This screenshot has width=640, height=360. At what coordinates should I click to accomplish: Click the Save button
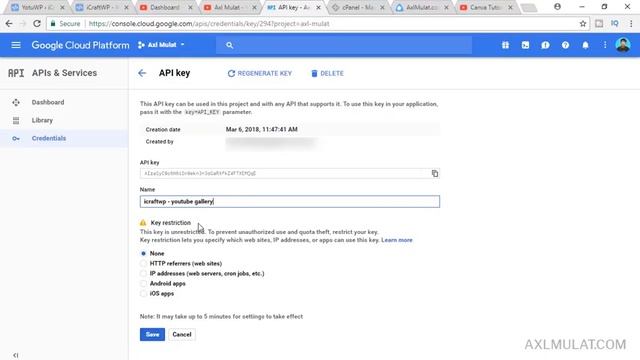point(152,334)
